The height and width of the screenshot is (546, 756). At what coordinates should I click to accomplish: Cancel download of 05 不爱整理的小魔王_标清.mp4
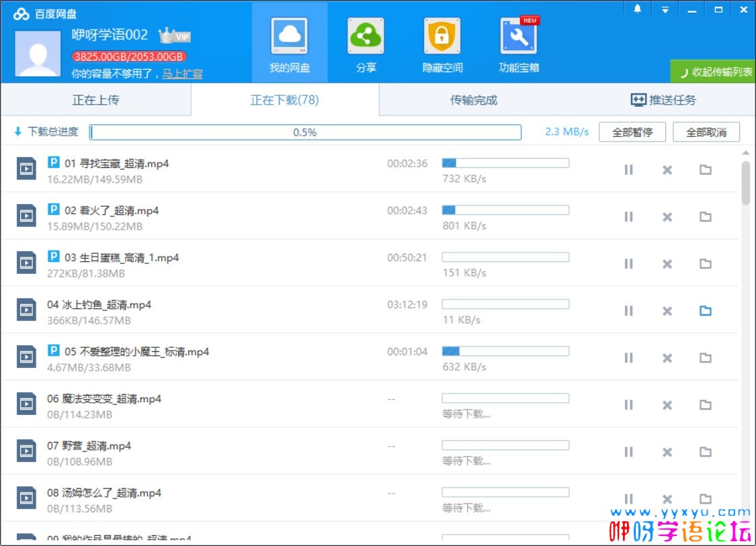coord(667,358)
